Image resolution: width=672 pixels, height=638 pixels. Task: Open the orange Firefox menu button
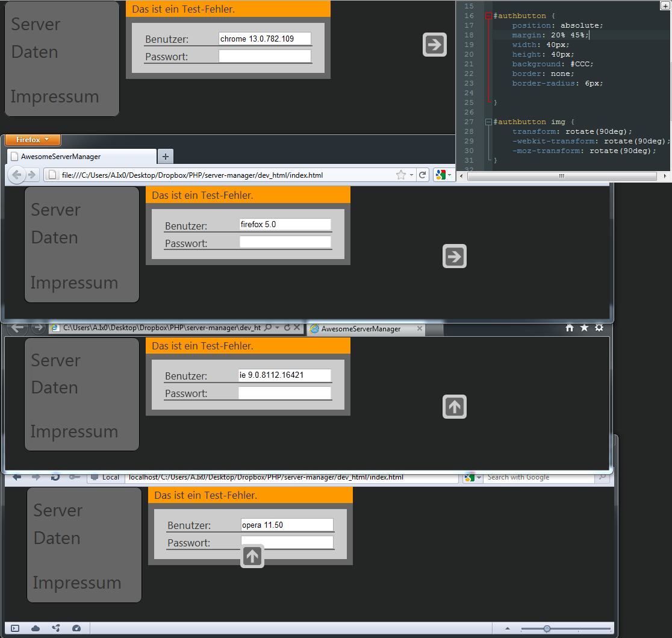coord(33,140)
